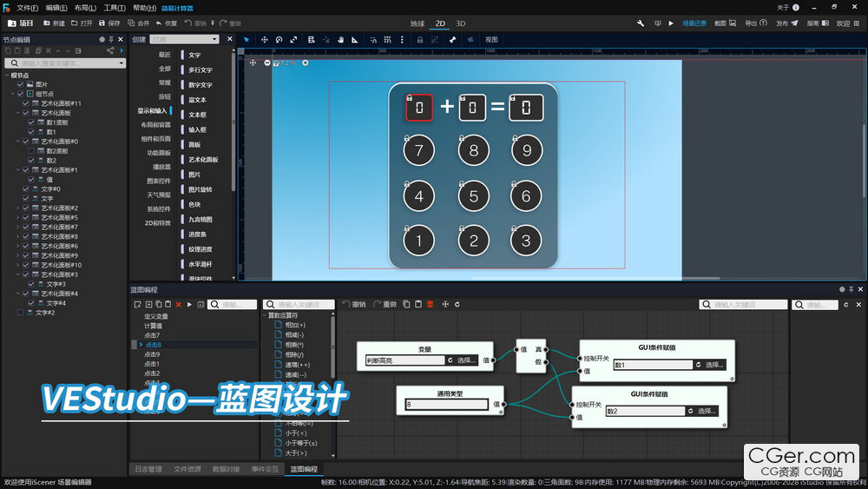The image size is (868, 489).
Task: Open the 工具(T) menu
Action: (115, 8)
